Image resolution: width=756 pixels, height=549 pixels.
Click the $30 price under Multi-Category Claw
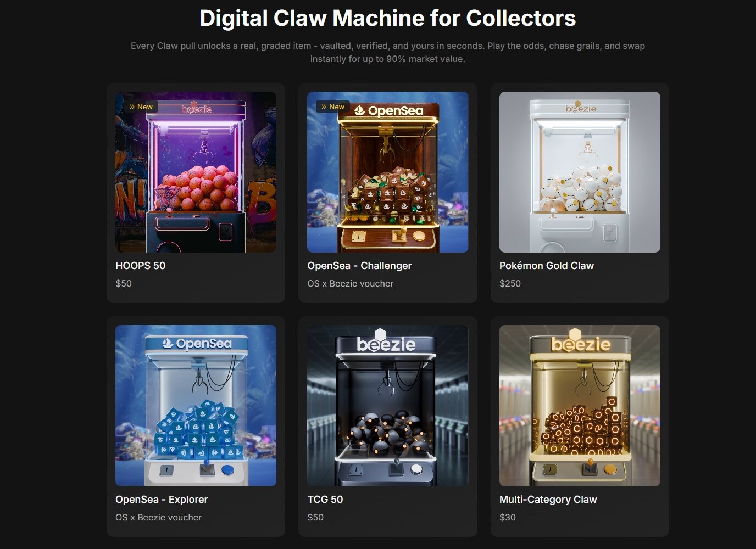click(508, 517)
